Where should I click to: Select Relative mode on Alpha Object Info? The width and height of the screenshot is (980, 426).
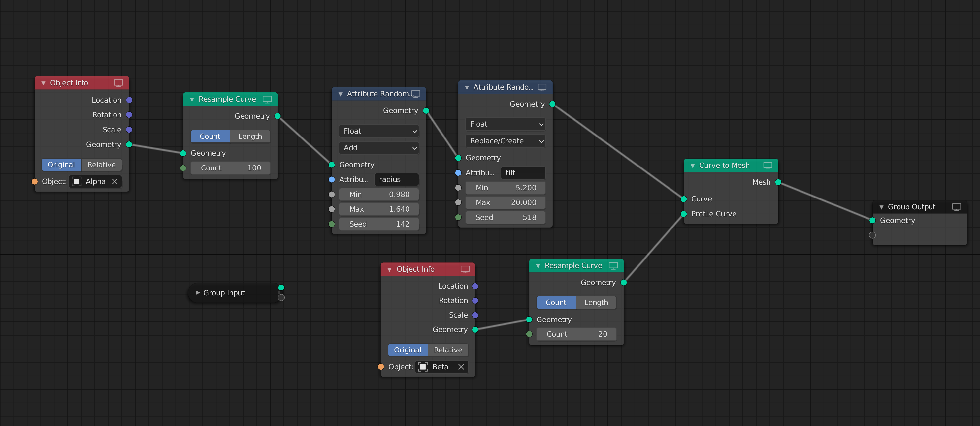pyautogui.click(x=102, y=165)
